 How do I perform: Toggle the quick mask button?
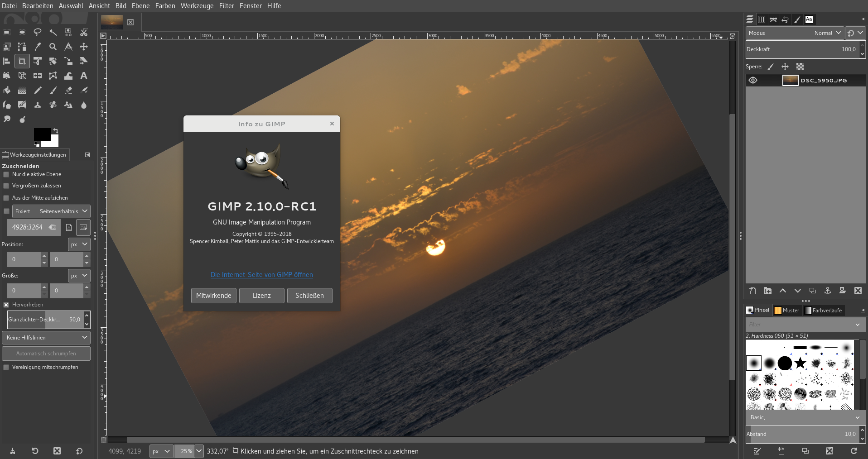pos(104,440)
